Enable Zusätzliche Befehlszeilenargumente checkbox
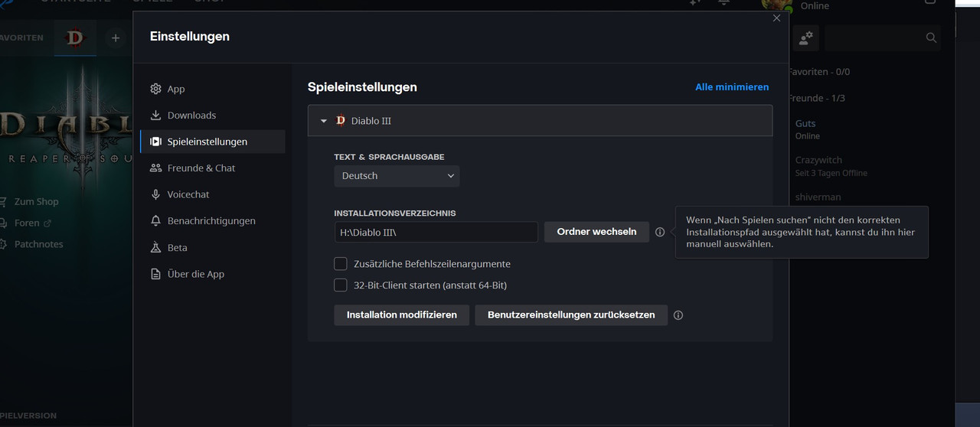The width and height of the screenshot is (980, 427). pos(341,263)
